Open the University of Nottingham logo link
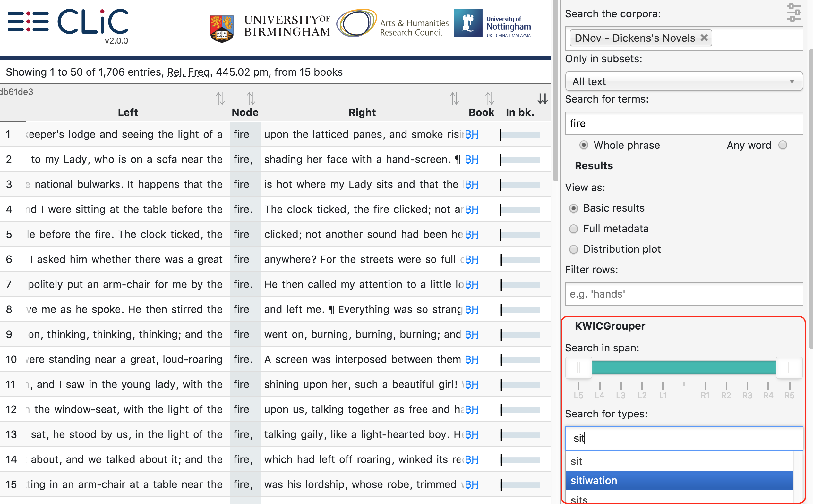 point(492,23)
